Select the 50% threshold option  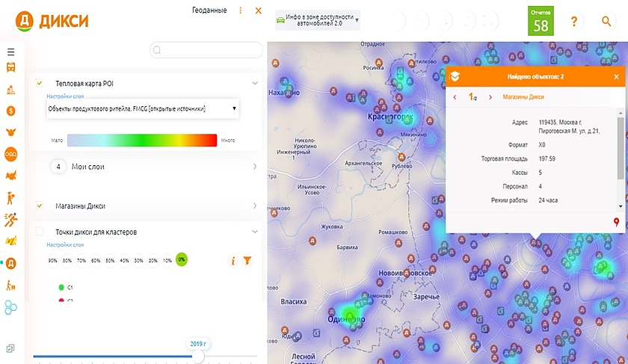tap(110, 261)
